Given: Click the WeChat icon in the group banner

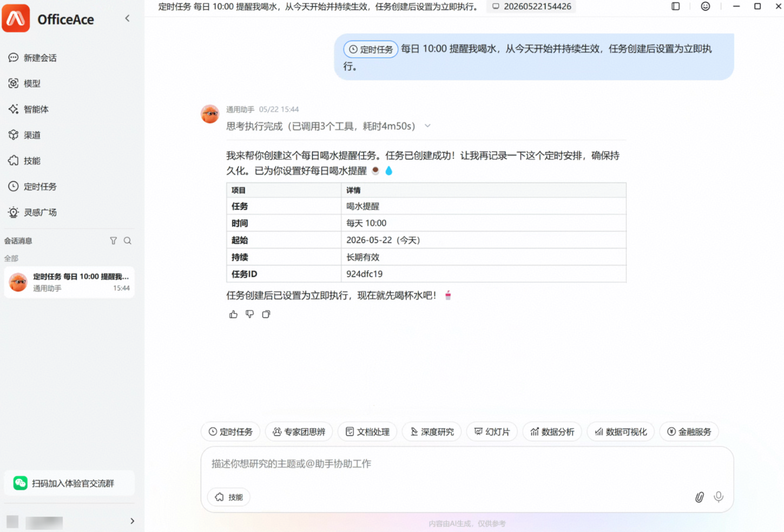Looking at the screenshot, I should point(21,483).
